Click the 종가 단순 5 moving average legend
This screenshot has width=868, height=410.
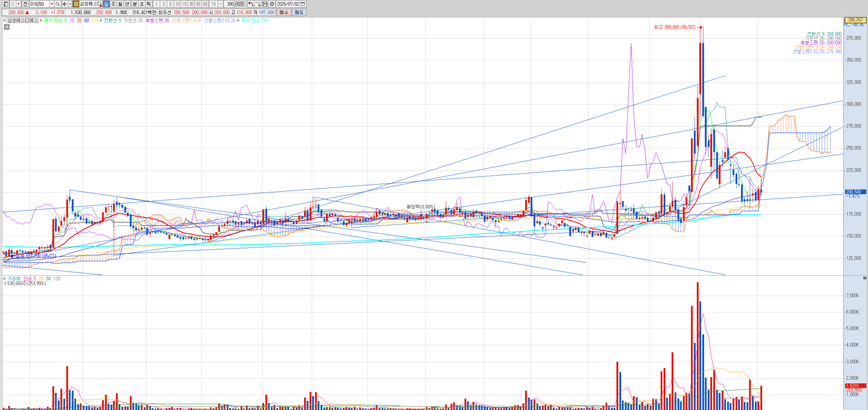pyautogui.click(x=55, y=20)
